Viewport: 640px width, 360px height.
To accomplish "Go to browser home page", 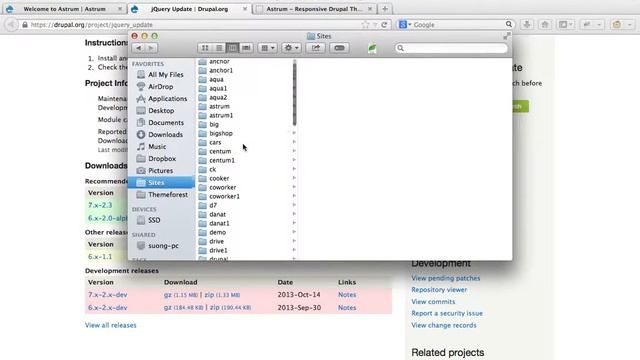I will (545, 24).
